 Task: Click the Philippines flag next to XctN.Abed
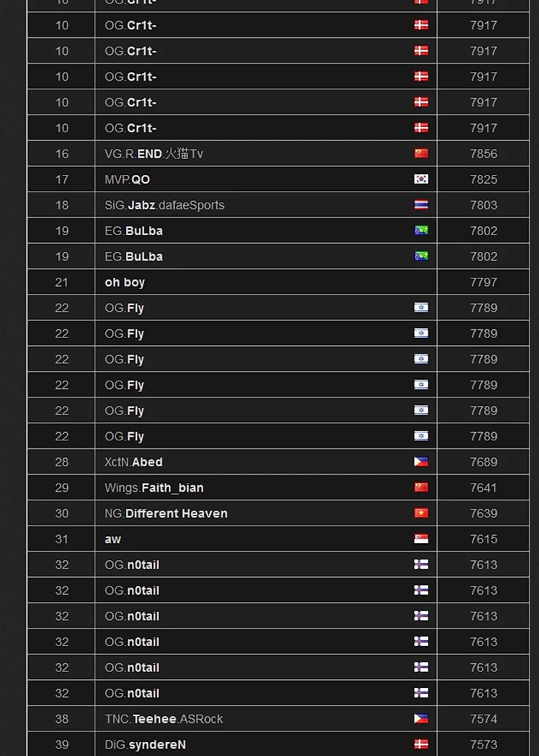(x=421, y=462)
